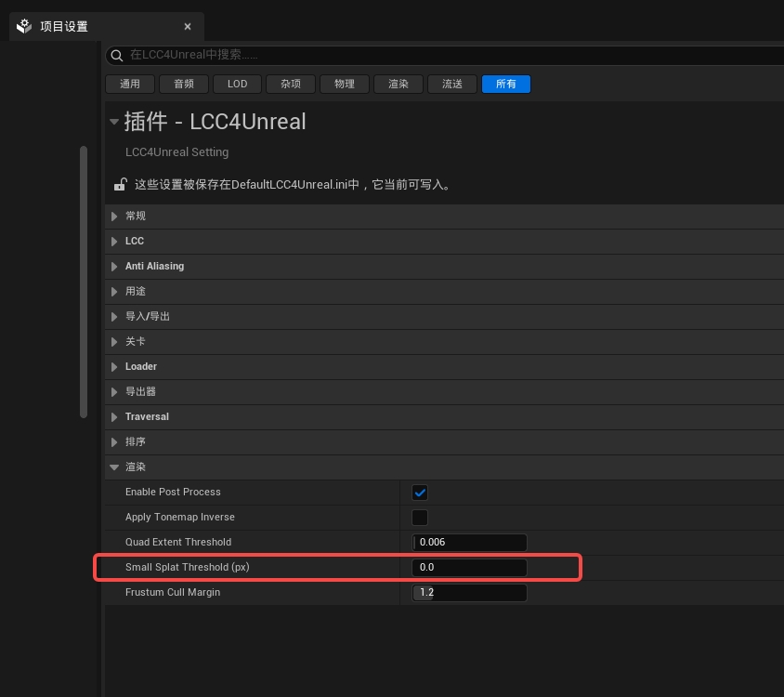Image resolution: width=784 pixels, height=697 pixels.
Task: Click the Small Splat Threshold value field
Action: click(469, 568)
